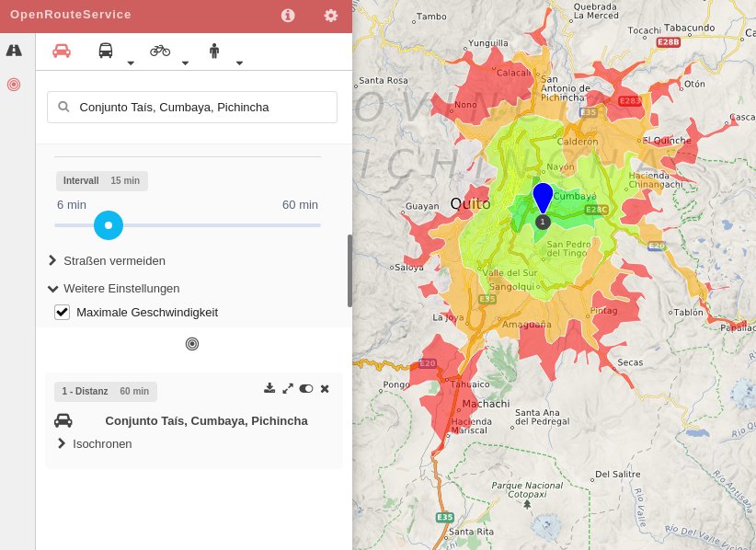Open pedestrian profile dropdown arrow
This screenshot has width=756, height=550.
click(x=239, y=63)
